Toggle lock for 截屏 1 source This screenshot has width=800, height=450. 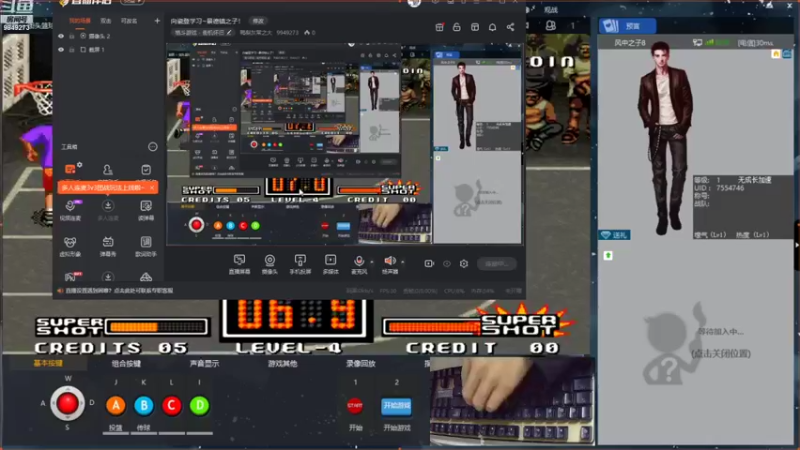[72, 49]
